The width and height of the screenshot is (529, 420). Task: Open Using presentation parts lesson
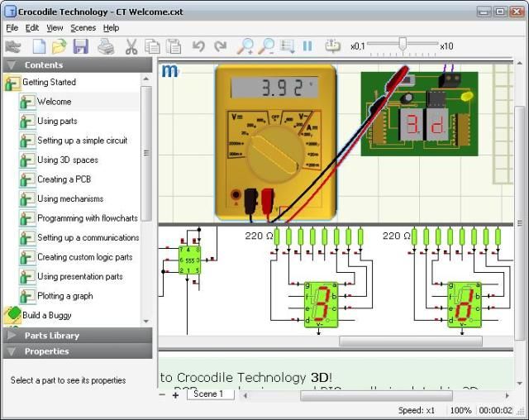click(x=80, y=277)
